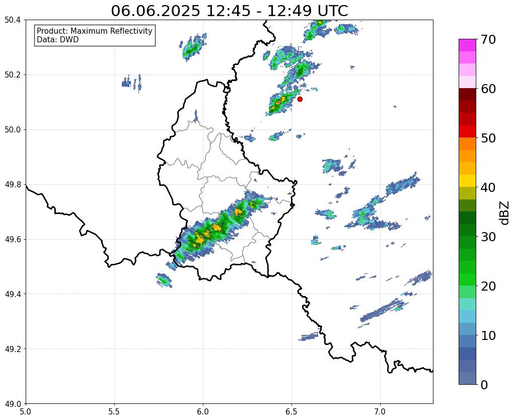Click the red dot location marker

click(300, 99)
